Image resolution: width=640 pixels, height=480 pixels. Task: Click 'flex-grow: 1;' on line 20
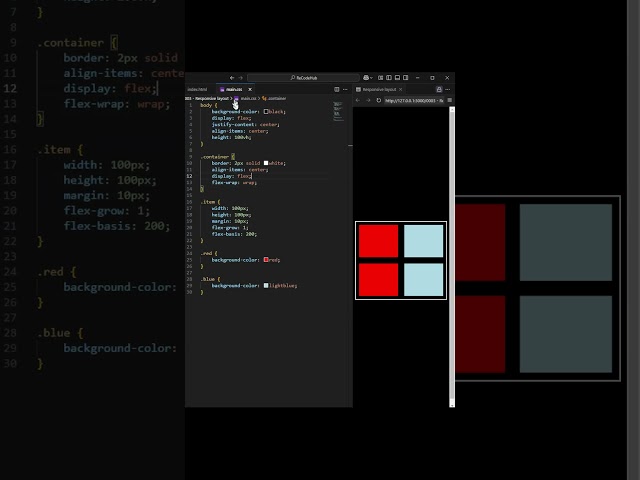(x=230, y=228)
